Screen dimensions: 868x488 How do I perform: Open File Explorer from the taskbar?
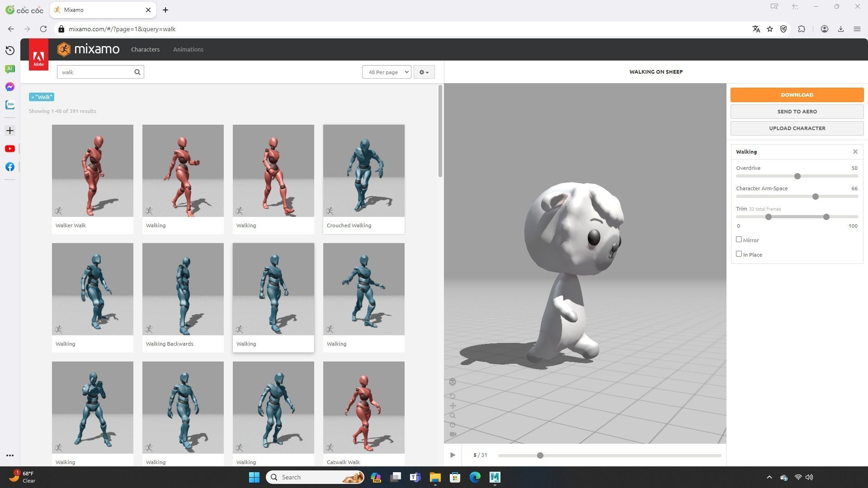pyautogui.click(x=435, y=477)
